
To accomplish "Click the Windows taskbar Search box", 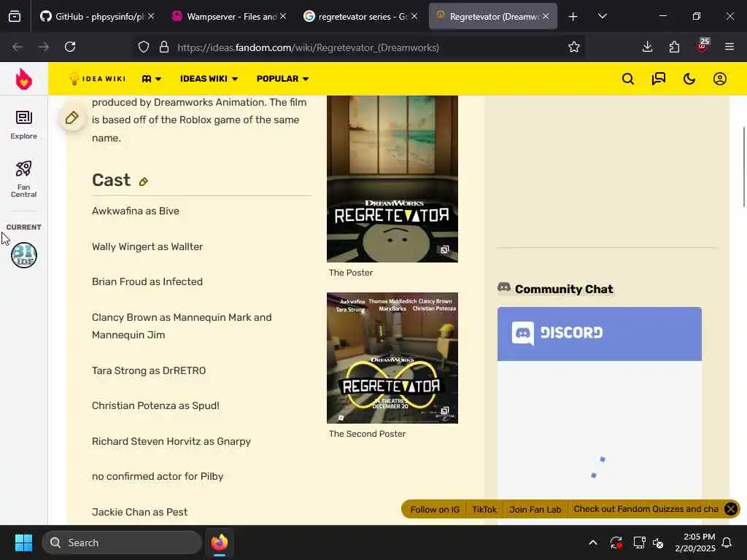I will tap(122, 542).
